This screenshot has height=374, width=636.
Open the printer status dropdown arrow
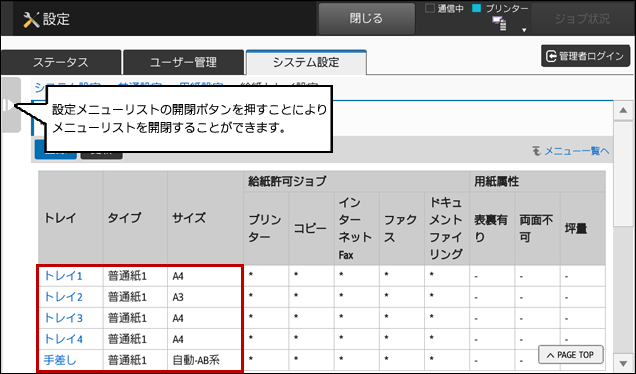point(524,30)
